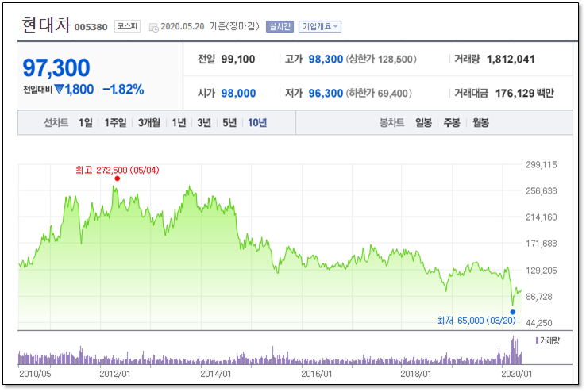The width and height of the screenshot is (586, 392).
Task: Click the red 최고 peak marker dot
Action: (118, 179)
